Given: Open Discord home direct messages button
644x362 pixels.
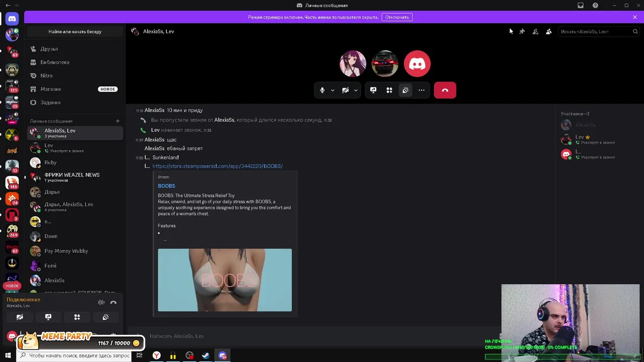Looking at the screenshot, I should 12,19.
